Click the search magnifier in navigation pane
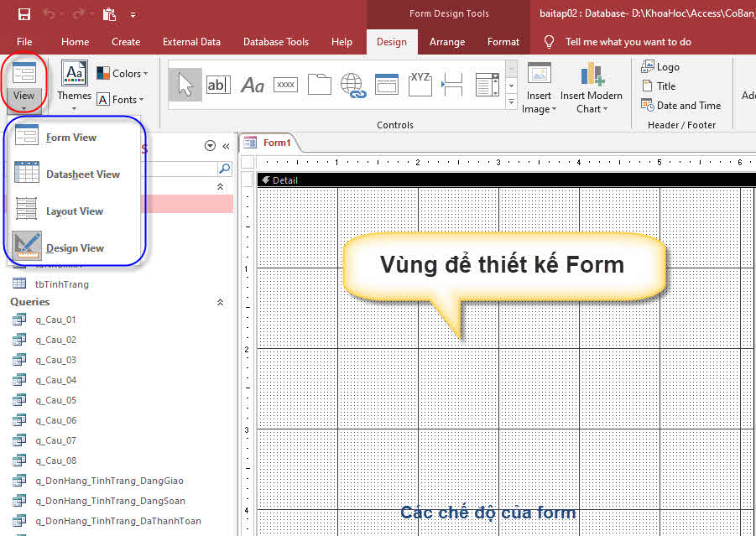 coord(225,169)
